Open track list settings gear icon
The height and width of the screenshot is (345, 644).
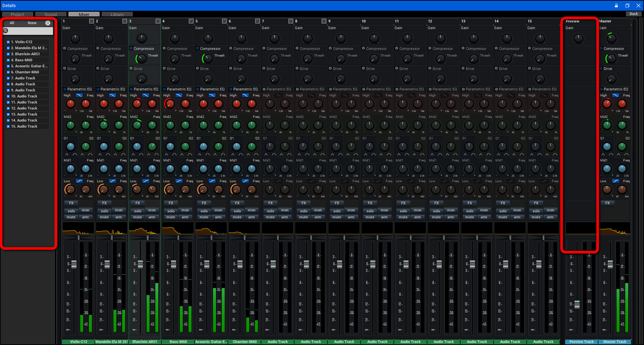48,23
